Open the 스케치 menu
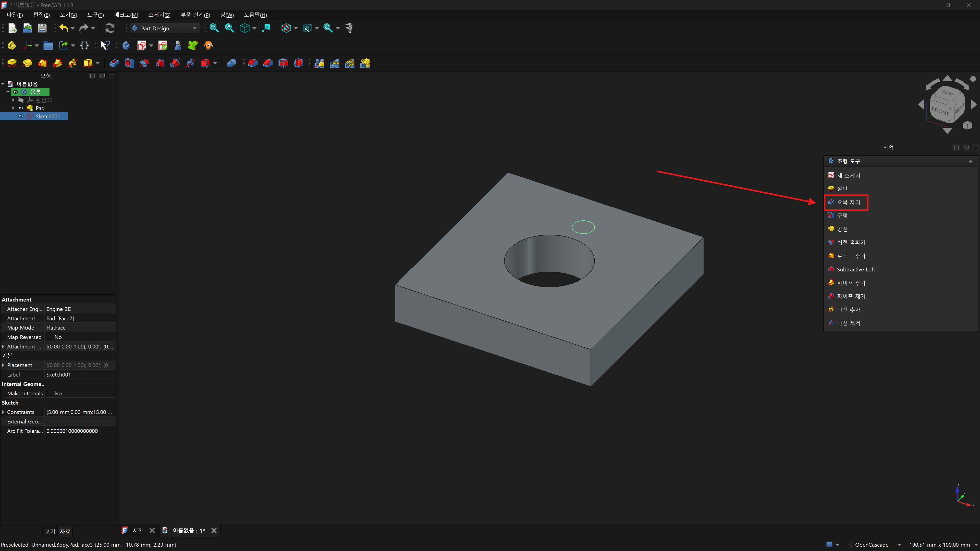The width and height of the screenshot is (980, 551). coord(160,15)
